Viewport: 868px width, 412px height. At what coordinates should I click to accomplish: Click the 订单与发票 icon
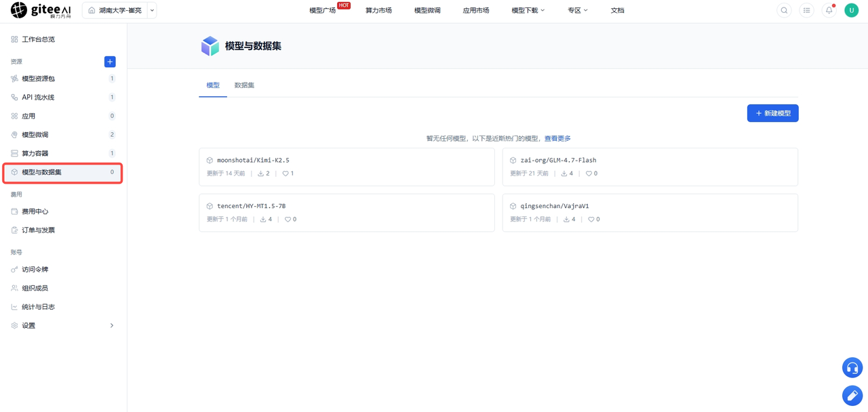[x=14, y=230]
